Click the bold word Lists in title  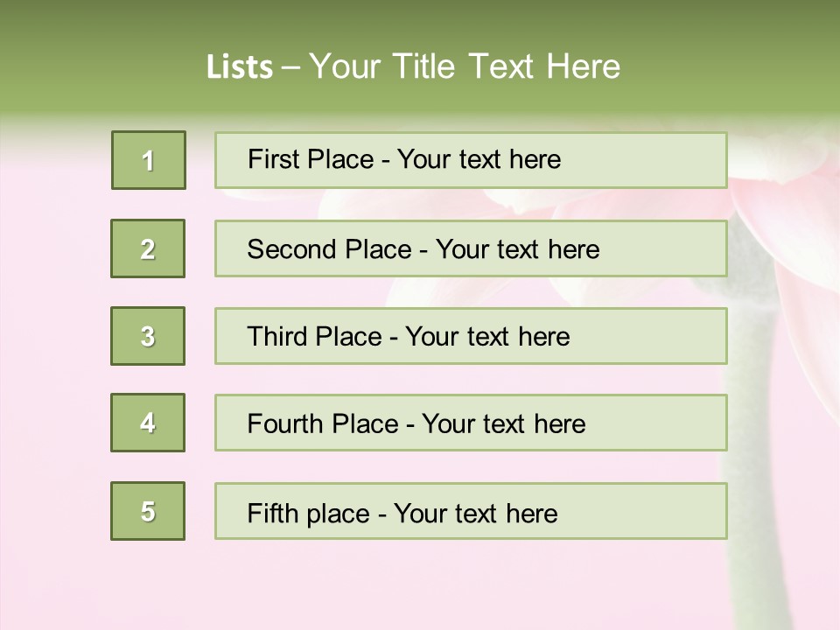click(x=239, y=67)
